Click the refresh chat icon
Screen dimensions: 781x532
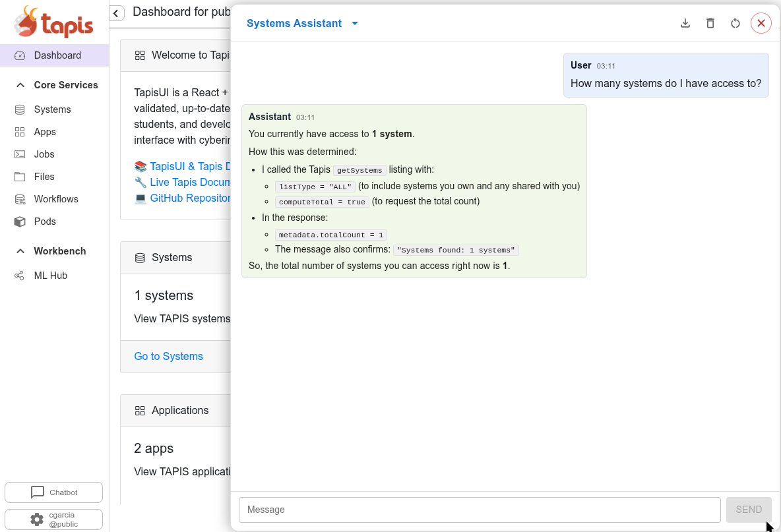(735, 23)
